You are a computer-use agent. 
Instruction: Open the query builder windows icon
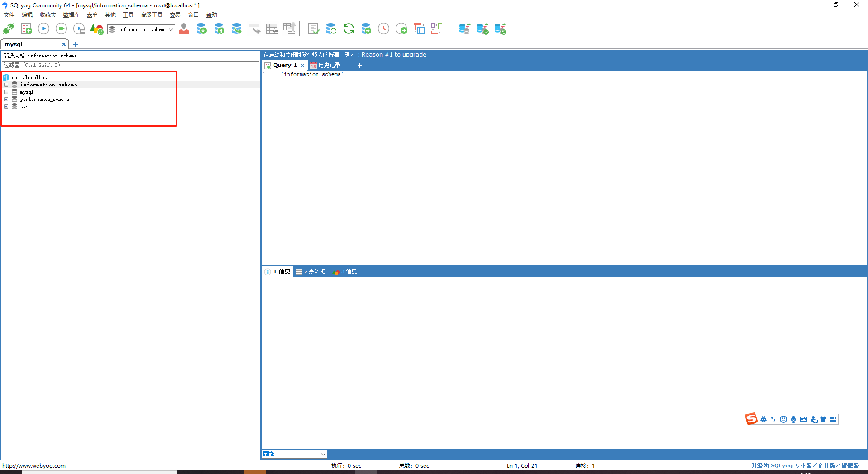419,29
